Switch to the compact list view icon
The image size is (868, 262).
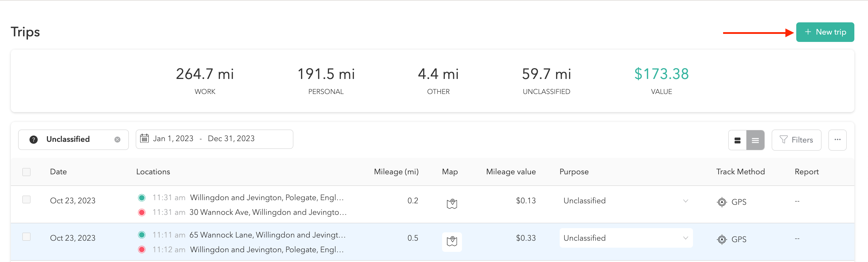[x=755, y=140]
